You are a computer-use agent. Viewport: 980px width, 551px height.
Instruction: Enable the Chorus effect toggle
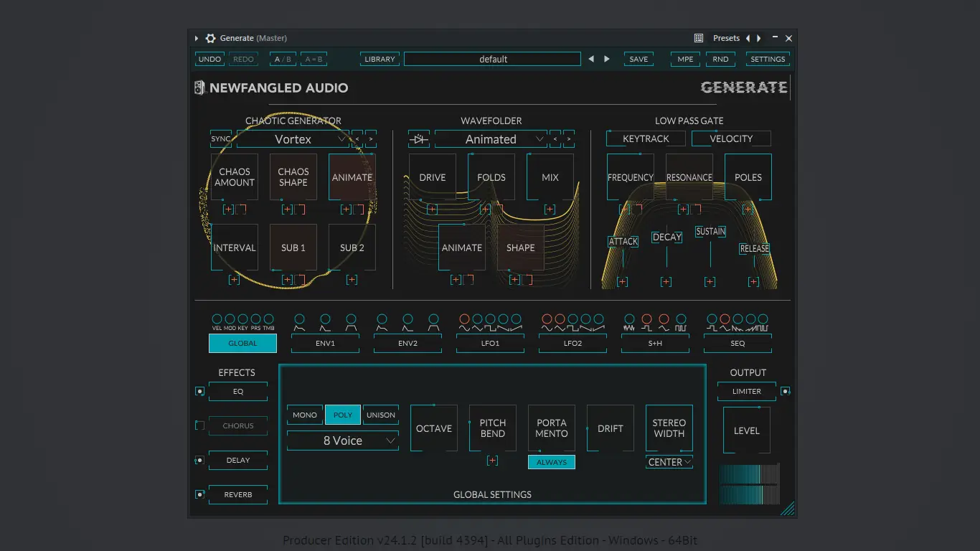click(199, 425)
